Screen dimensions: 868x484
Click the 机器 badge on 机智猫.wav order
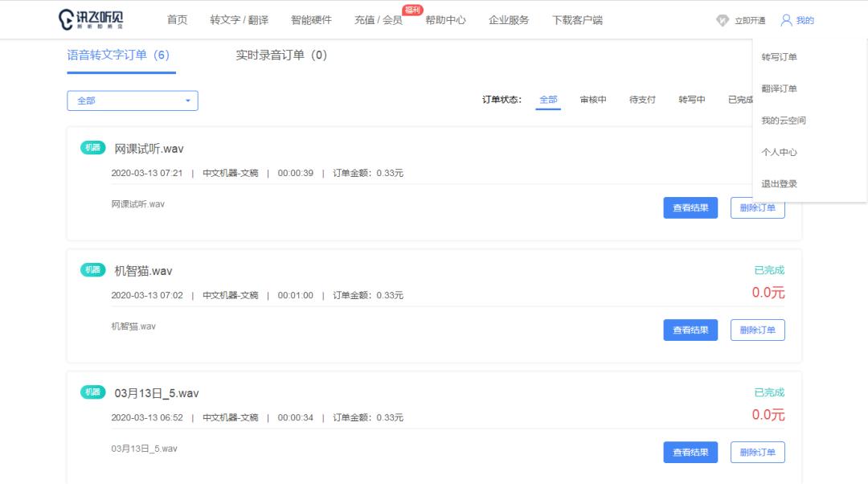click(x=92, y=270)
